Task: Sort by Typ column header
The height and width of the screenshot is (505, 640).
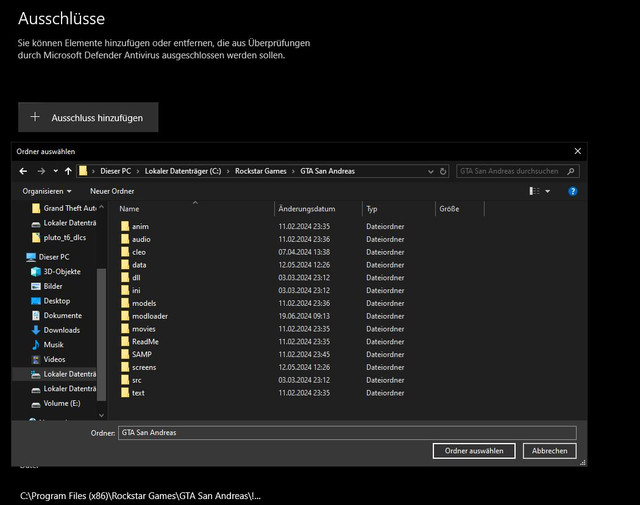Action: (371, 209)
